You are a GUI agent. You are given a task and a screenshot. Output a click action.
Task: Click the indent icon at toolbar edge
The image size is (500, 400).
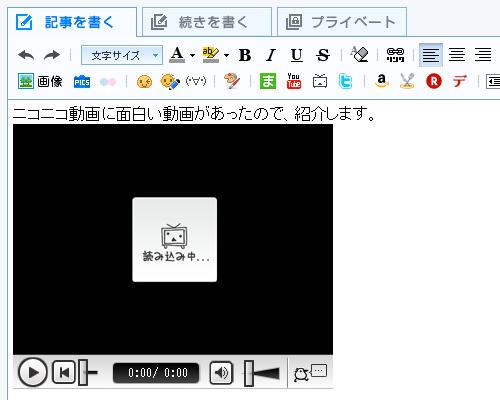[x=493, y=81]
